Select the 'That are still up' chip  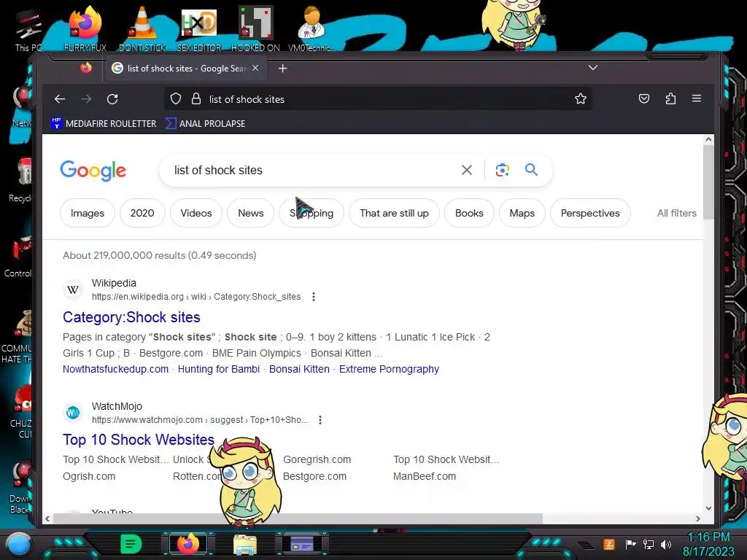tap(394, 214)
